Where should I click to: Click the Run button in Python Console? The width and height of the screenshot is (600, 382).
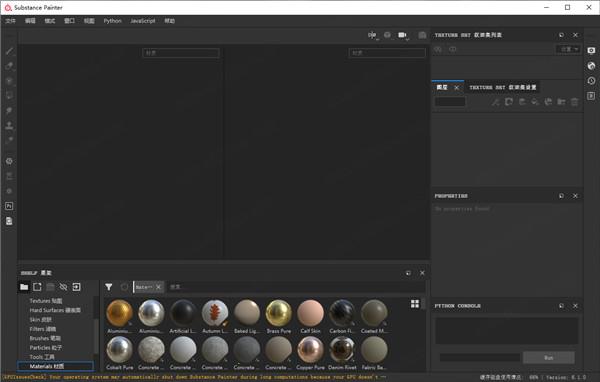tap(549, 358)
